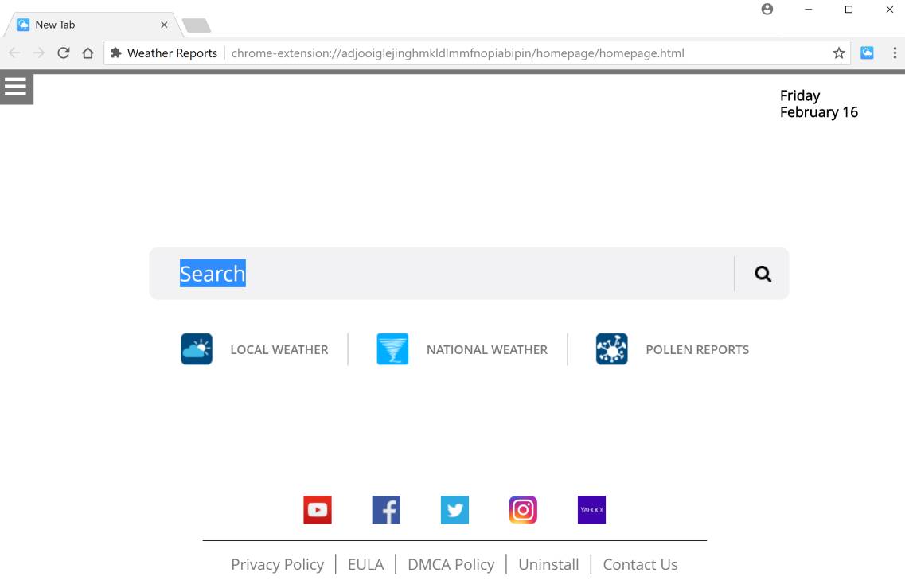Open the Local Weather forecast icon

[196, 349]
